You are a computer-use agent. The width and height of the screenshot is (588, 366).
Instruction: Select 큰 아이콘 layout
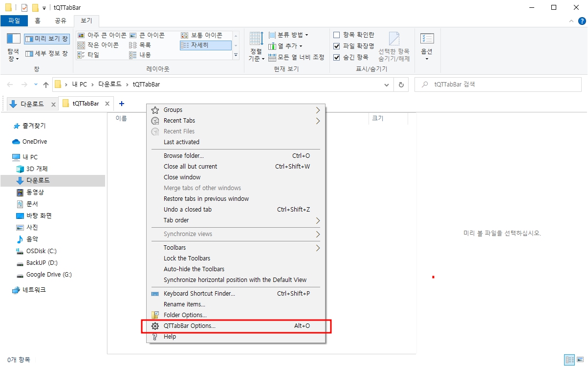click(147, 35)
